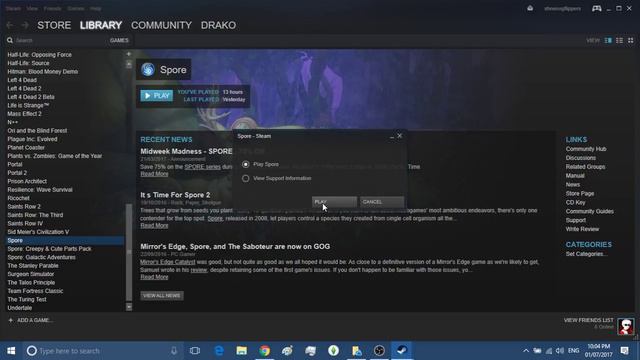
Task: Click VIEW ALL NEWS button
Action: tap(162, 296)
